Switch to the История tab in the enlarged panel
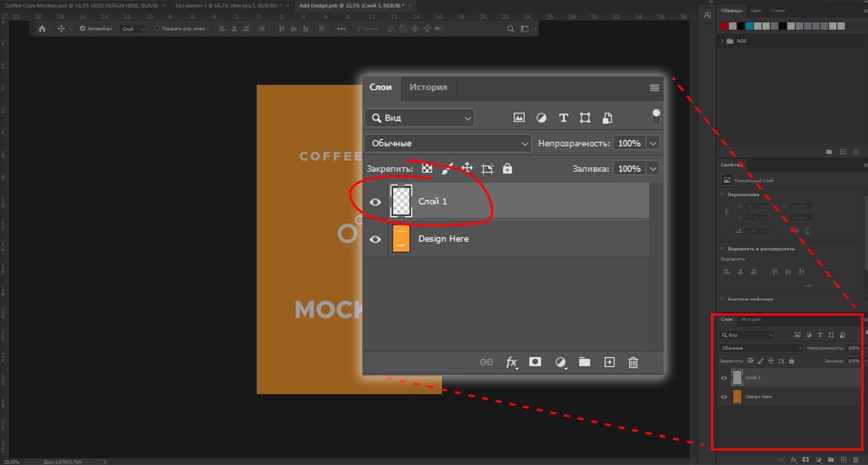 [428, 87]
